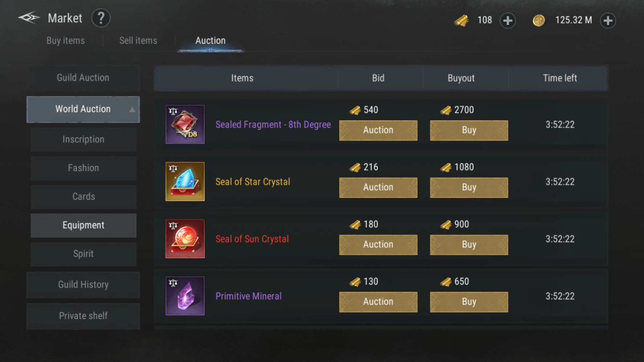Switch to the Buy items tab
Screen dimensions: 644x362
pos(66,41)
